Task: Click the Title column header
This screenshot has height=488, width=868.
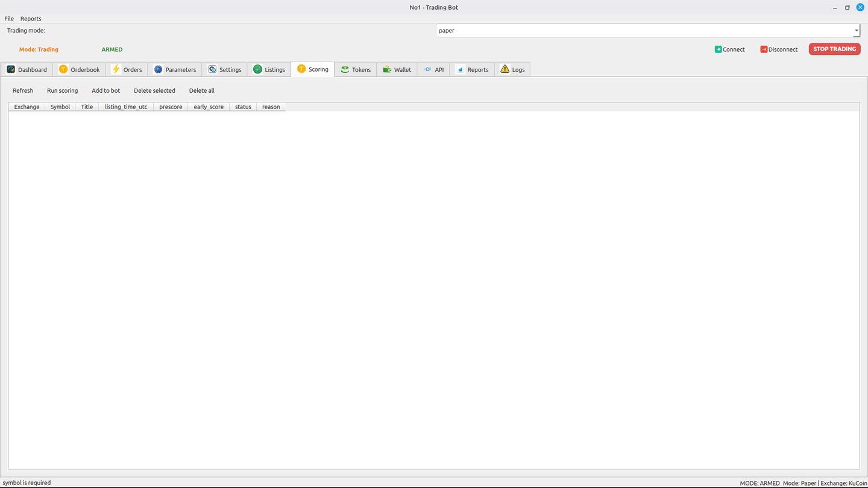Action: coord(87,107)
